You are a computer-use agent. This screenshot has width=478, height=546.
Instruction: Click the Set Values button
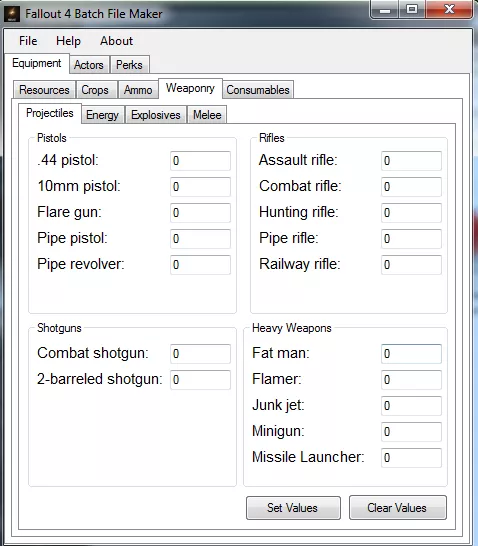293,508
